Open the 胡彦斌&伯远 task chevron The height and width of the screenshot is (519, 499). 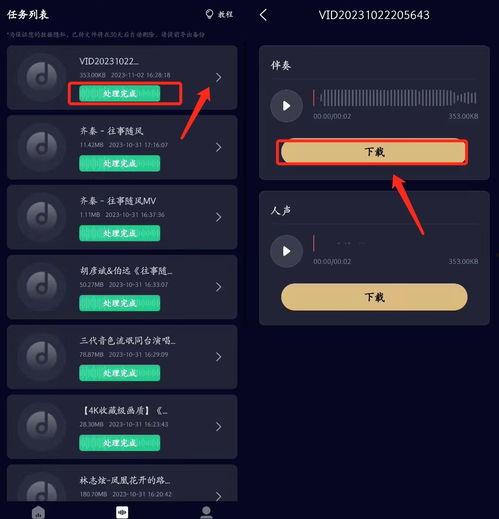[x=219, y=287]
